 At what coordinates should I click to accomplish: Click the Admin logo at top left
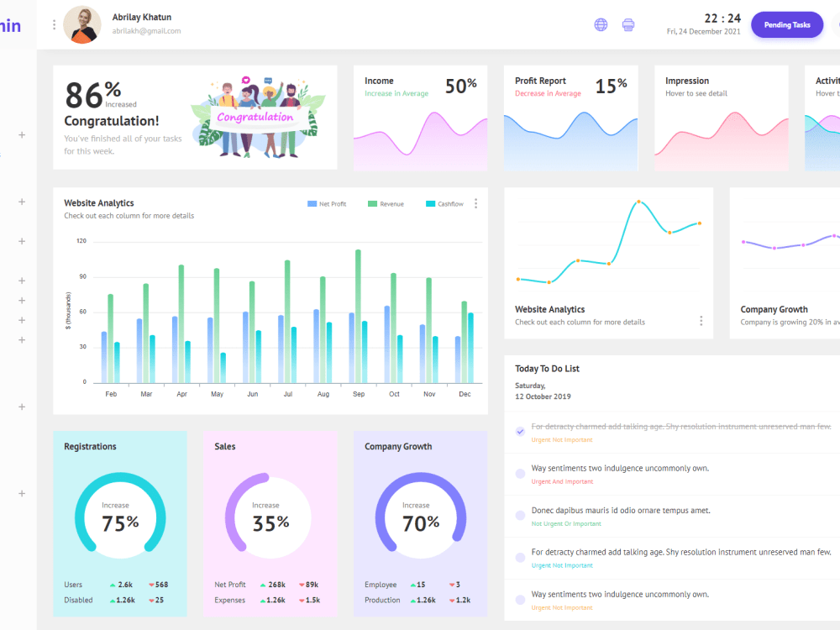[12, 24]
